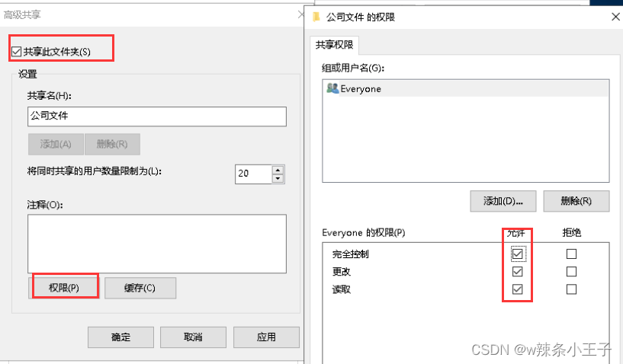Click the 删除(R) button under the share name field
623x364 pixels.
pos(112,144)
